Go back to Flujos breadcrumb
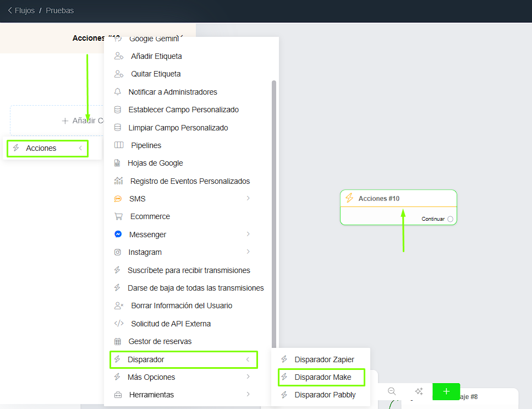 21,10
